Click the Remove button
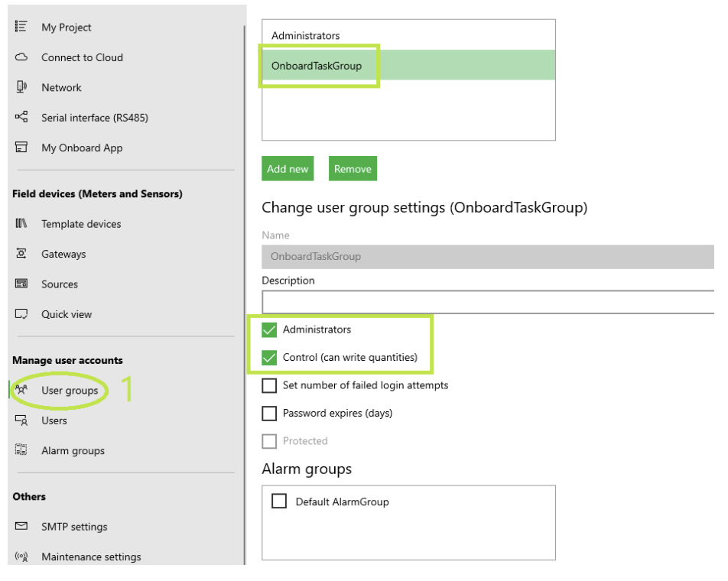 [x=353, y=169]
